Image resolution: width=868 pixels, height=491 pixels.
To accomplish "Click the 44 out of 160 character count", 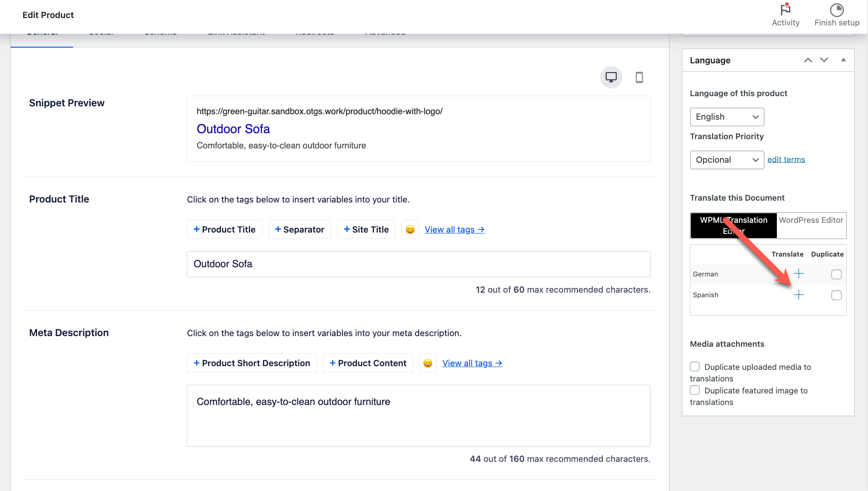I will tap(560, 459).
